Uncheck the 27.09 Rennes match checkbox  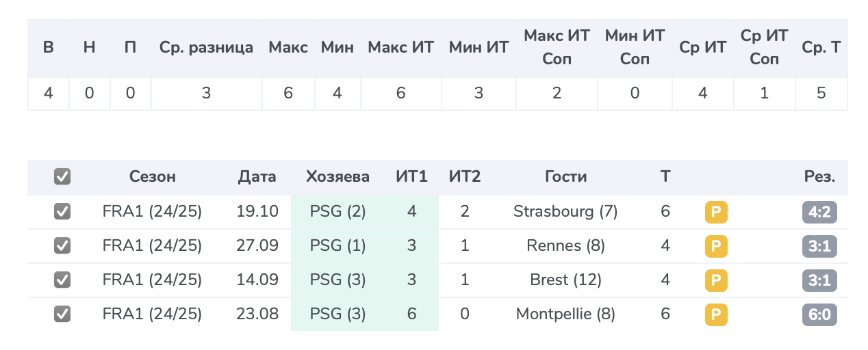(62, 246)
